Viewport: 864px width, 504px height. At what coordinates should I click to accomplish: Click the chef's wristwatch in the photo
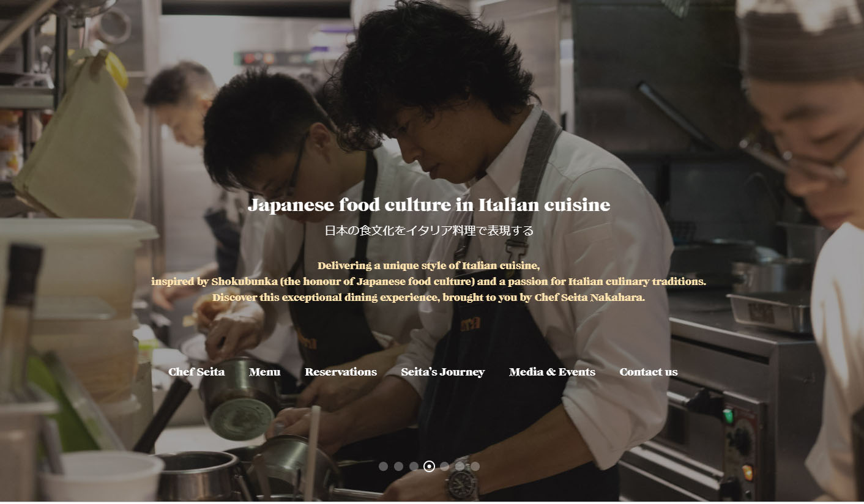462,479
